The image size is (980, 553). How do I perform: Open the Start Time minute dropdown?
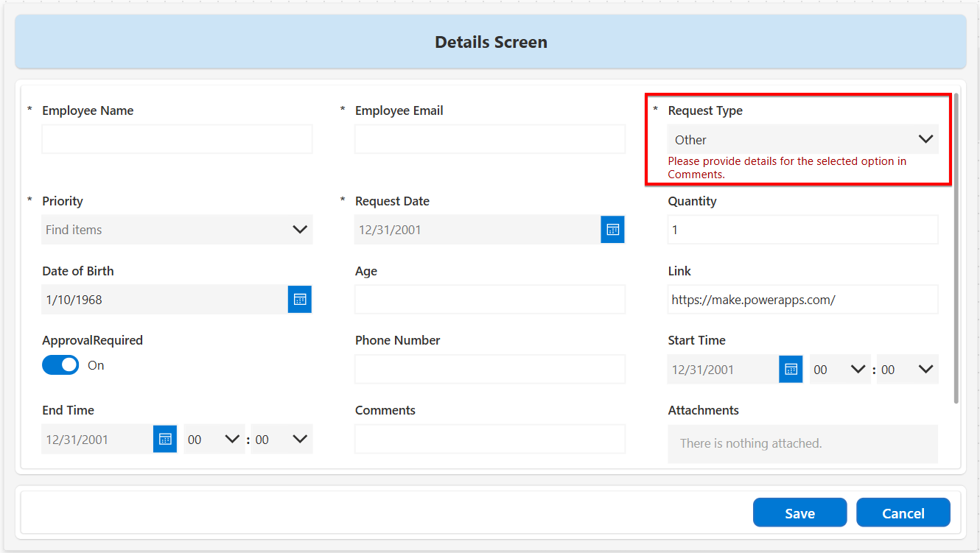pyautogui.click(x=908, y=370)
